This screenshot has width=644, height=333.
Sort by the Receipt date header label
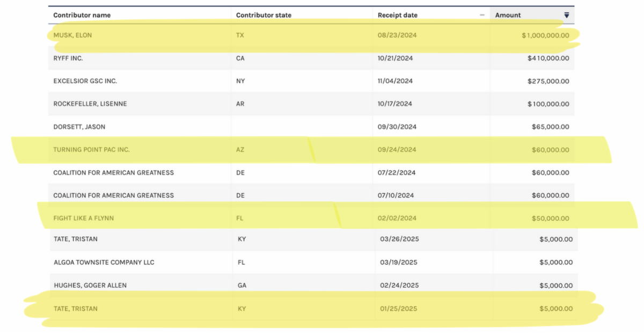(x=397, y=15)
